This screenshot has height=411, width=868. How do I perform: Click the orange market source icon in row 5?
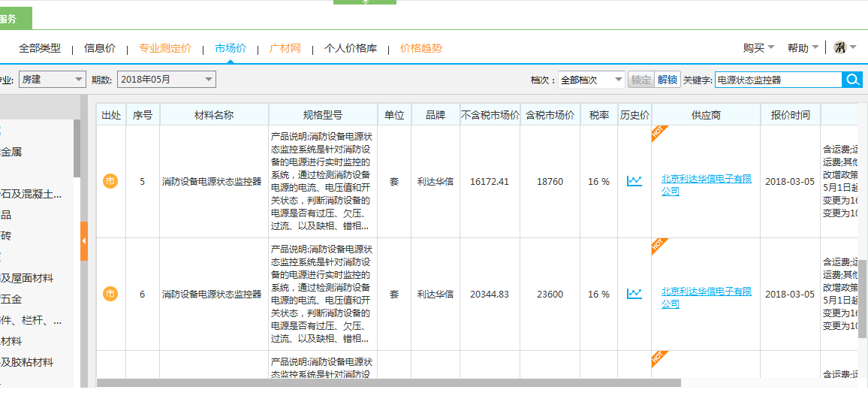click(x=110, y=181)
